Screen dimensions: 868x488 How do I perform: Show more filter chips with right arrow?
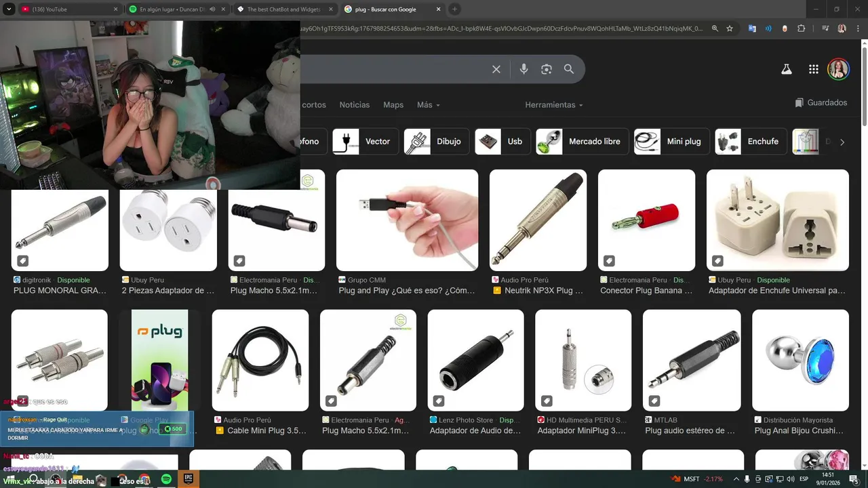pos(842,142)
